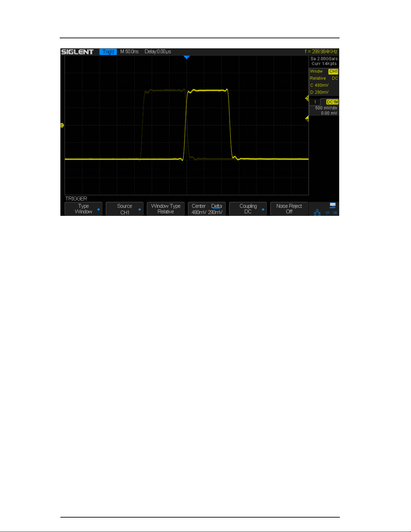Click the channel 1 ground level marker
411x532 pixels.
click(x=62, y=125)
